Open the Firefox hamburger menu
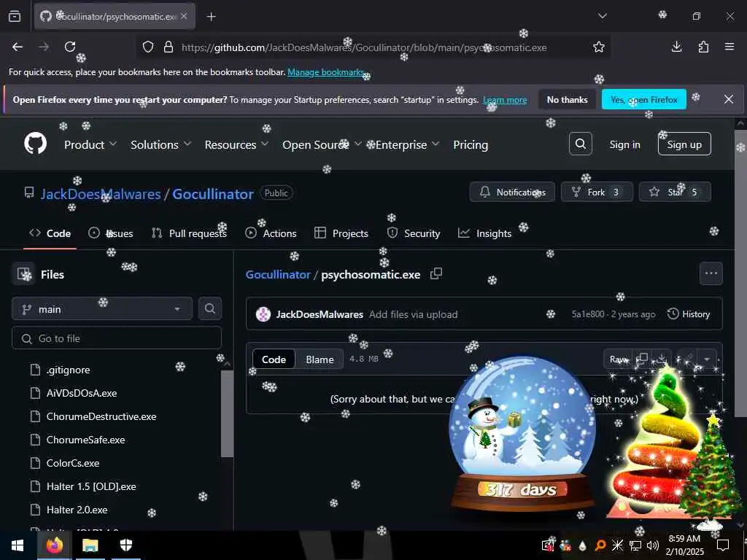747x560 pixels. point(729,47)
